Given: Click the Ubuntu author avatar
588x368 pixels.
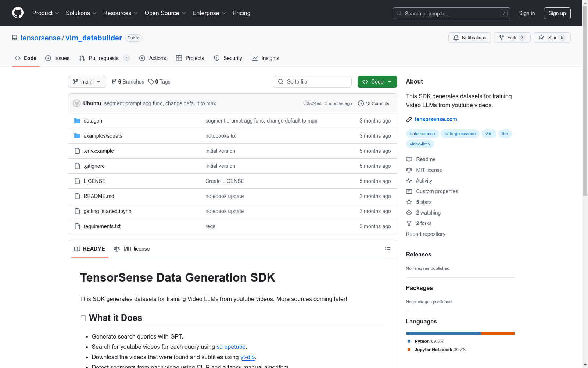Looking at the screenshot, I should (77, 103).
